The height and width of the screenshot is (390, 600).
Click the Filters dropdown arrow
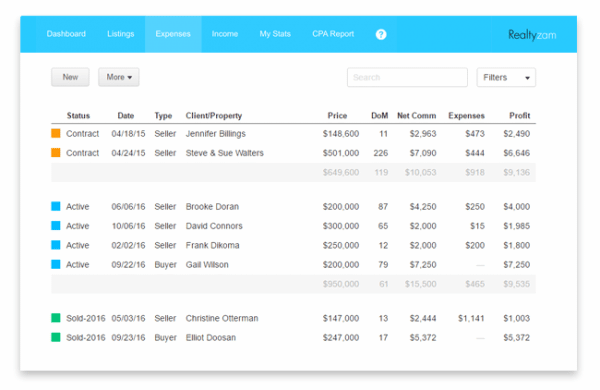527,78
